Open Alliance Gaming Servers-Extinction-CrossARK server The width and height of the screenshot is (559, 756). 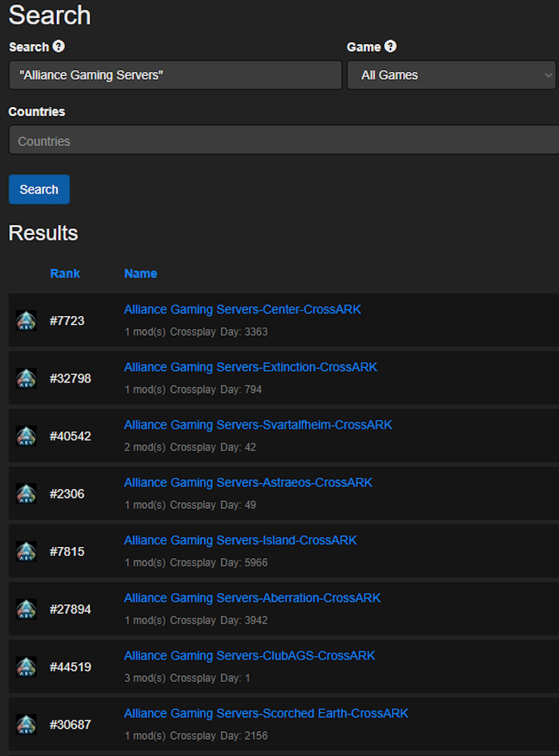251,367
